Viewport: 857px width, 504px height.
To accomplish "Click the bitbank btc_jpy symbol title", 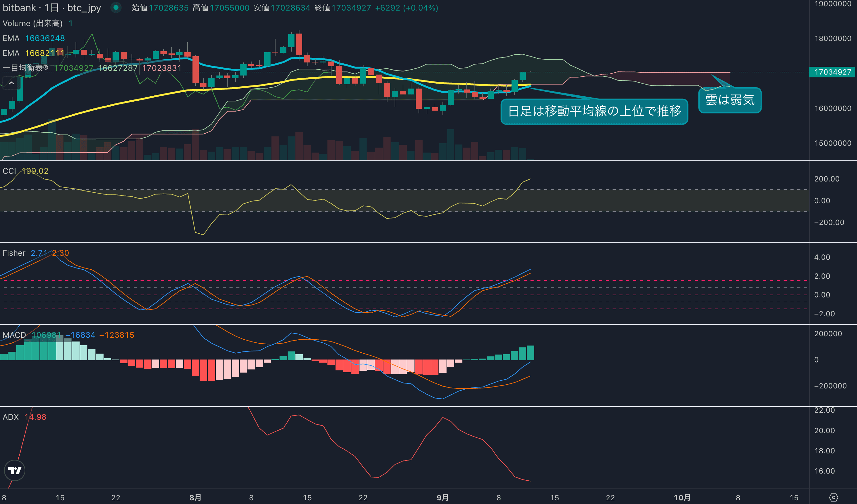I will pos(52,8).
